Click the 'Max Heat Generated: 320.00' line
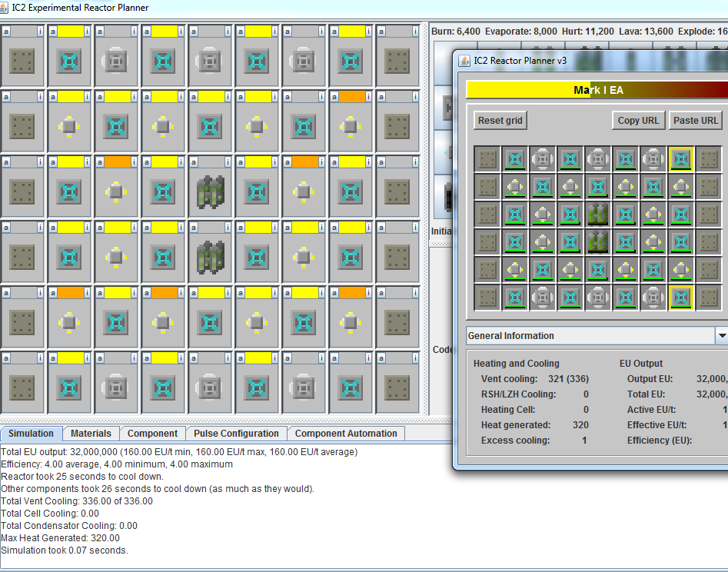 pos(61,537)
